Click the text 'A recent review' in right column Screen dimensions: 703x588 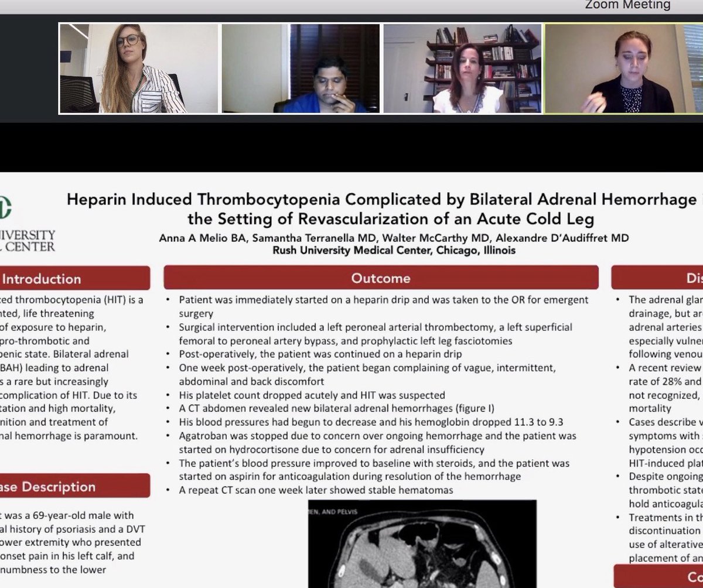(x=664, y=368)
